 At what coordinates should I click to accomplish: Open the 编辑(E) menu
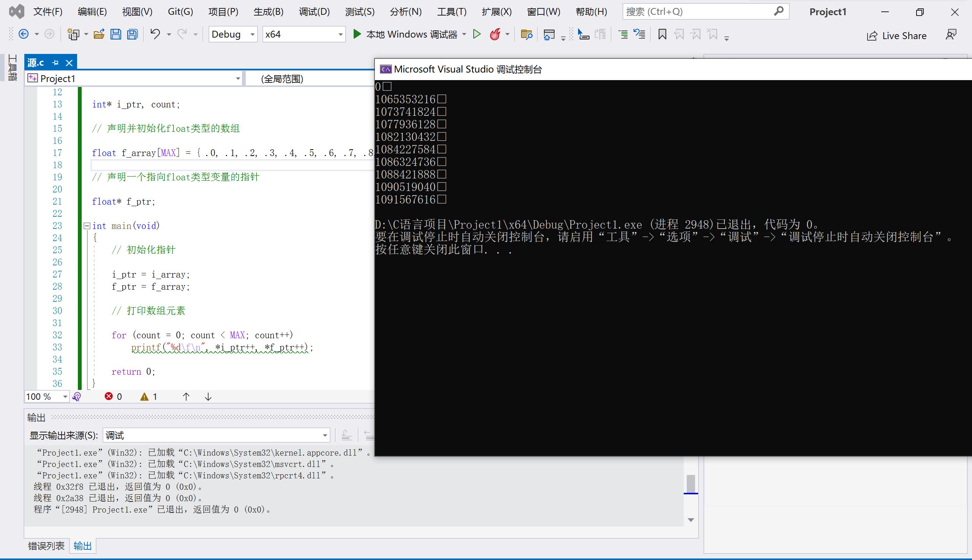coord(92,11)
